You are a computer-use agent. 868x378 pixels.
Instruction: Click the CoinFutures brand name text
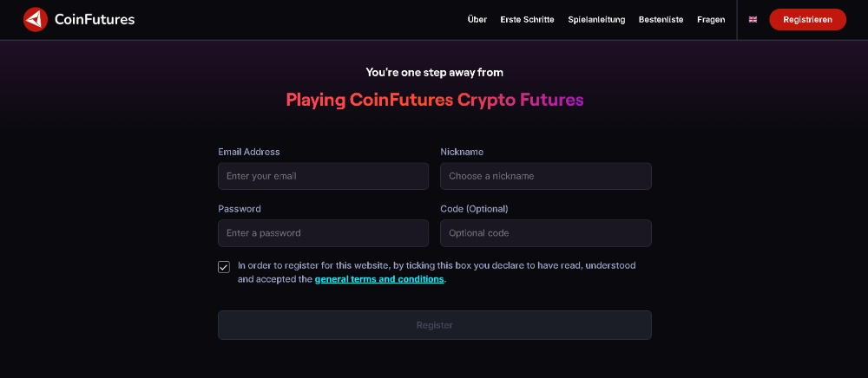coord(94,19)
